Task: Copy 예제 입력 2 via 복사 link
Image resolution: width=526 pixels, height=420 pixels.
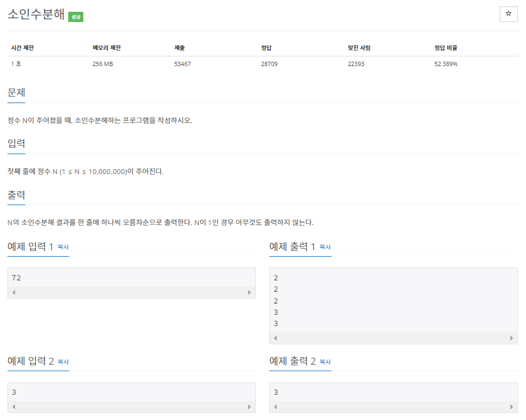Action: 63,361
